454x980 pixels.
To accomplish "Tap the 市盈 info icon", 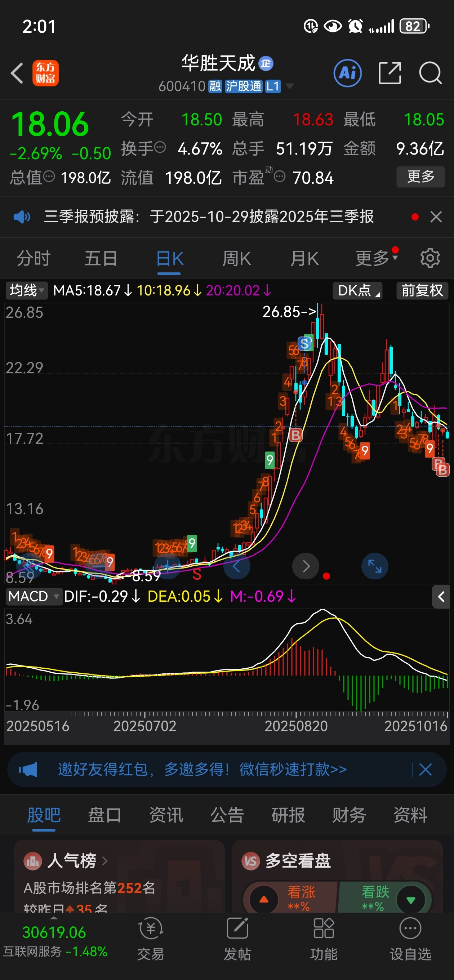I will (280, 177).
